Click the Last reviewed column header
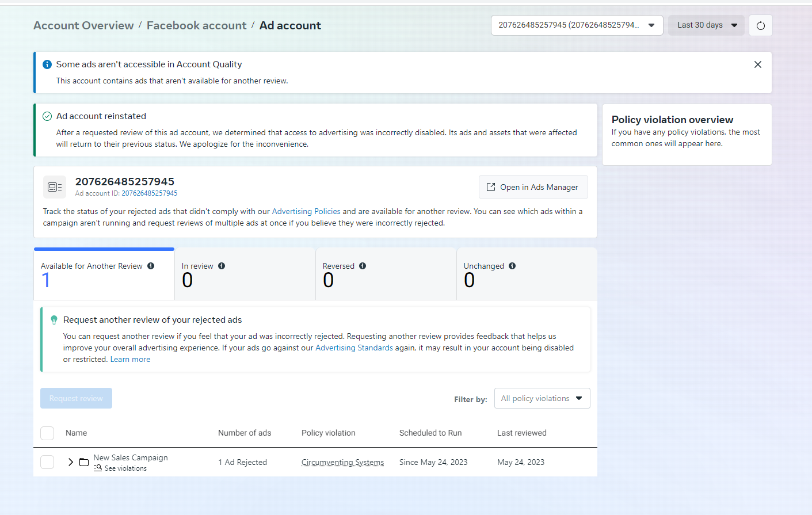Image resolution: width=812 pixels, height=515 pixels. pos(522,433)
